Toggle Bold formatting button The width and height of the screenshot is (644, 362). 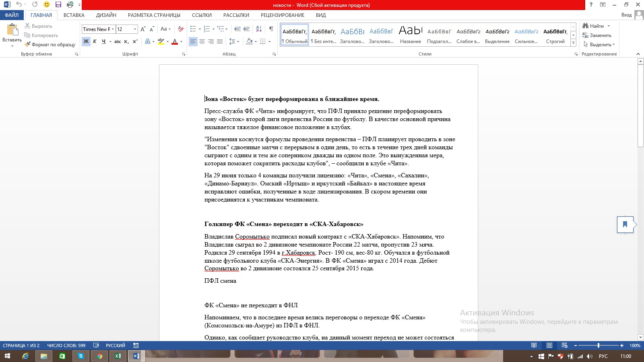86,41
